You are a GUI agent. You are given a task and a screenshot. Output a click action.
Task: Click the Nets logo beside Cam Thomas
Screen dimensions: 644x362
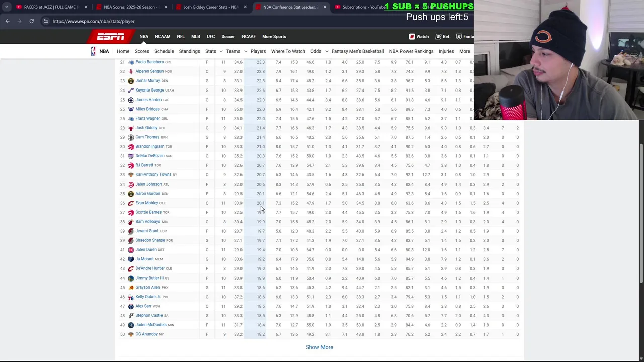click(x=131, y=137)
